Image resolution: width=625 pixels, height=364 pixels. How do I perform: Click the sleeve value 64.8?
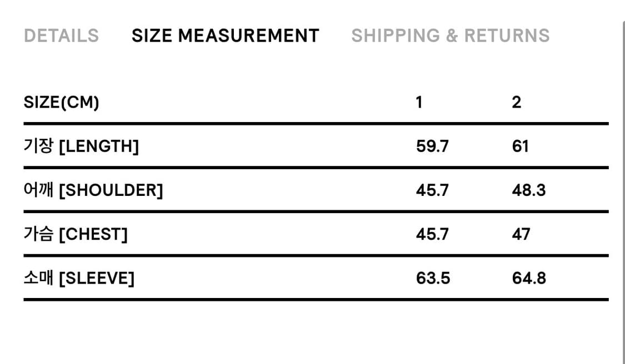(529, 278)
